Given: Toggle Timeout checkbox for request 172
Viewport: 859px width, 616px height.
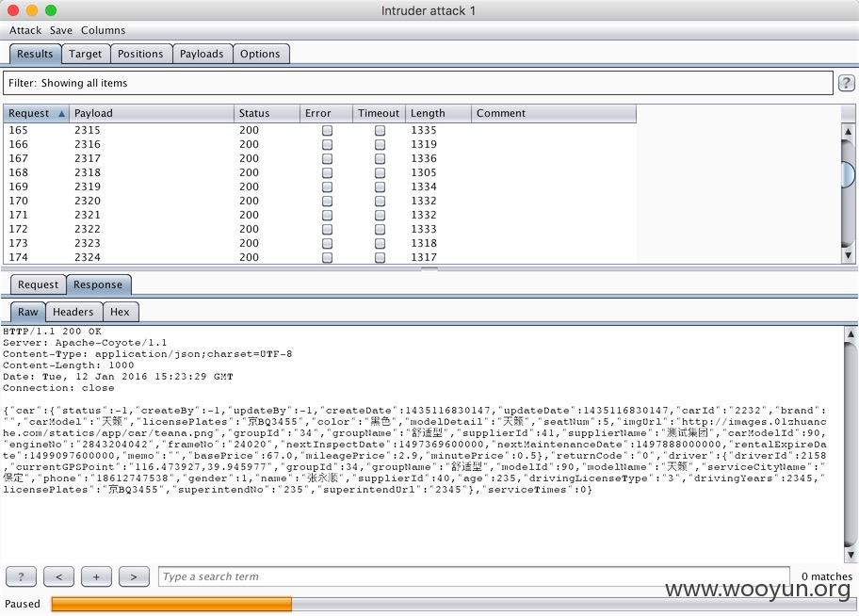Looking at the screenshot, I should [380, 229].
